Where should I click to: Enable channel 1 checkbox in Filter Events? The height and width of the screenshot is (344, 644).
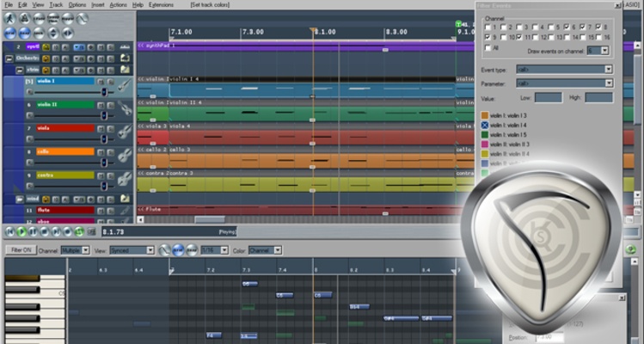point(488,27)
